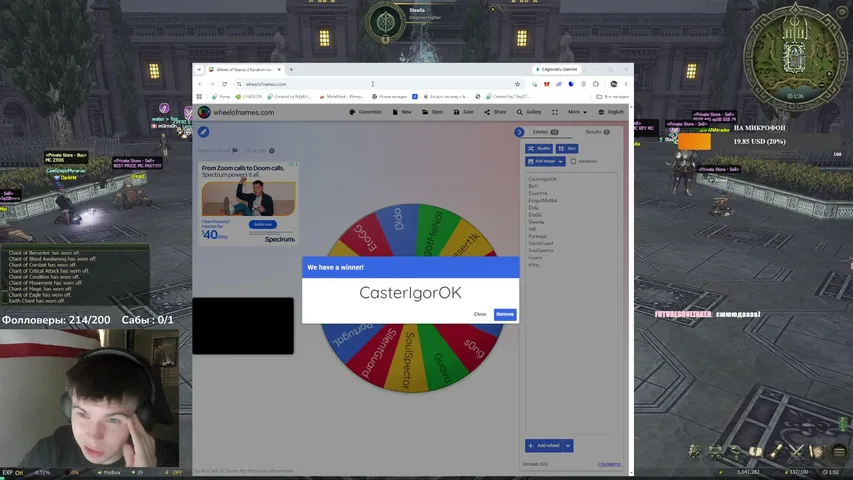The height and width of the screenshot is (480, 853).
Task: Open the Changelog link
Action: coord(609,464)
